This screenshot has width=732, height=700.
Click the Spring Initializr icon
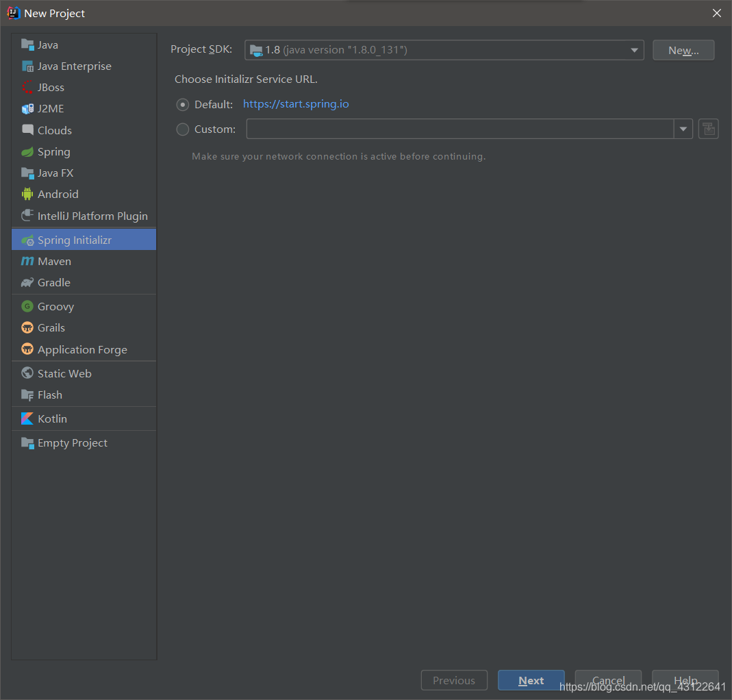tap(27, 240)
